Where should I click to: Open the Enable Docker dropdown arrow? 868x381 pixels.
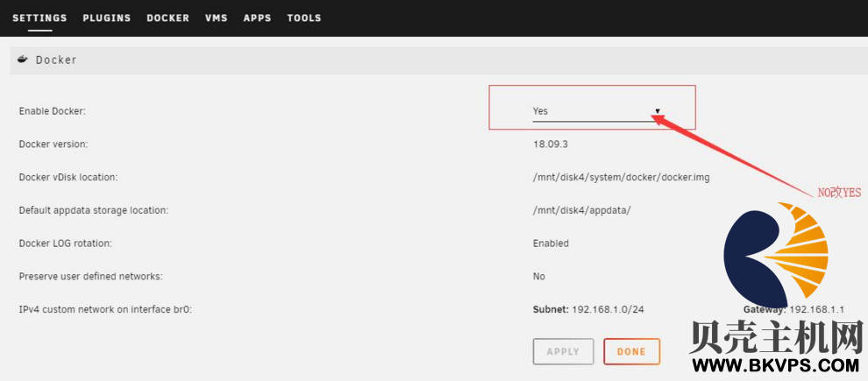coord(658,110)
